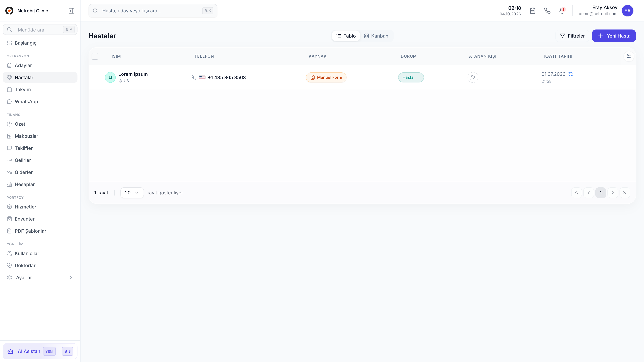Click the refresh icon next to 01.07.2026
This screenshot has width=644, height=362.
tap(571, 74)
